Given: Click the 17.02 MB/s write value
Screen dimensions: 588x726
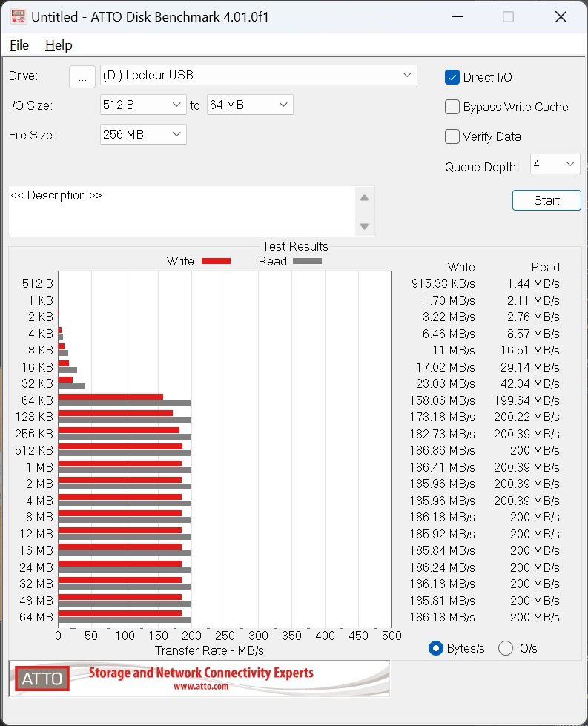Looking at the screenshot, I should point(446,367).
